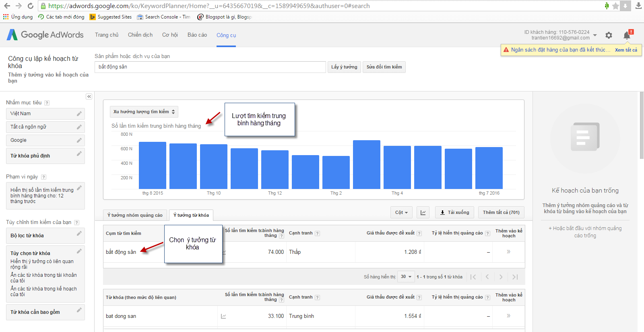
Task: Collapse the left sidebar with double-chevron icon
Action: pos(89,97)
